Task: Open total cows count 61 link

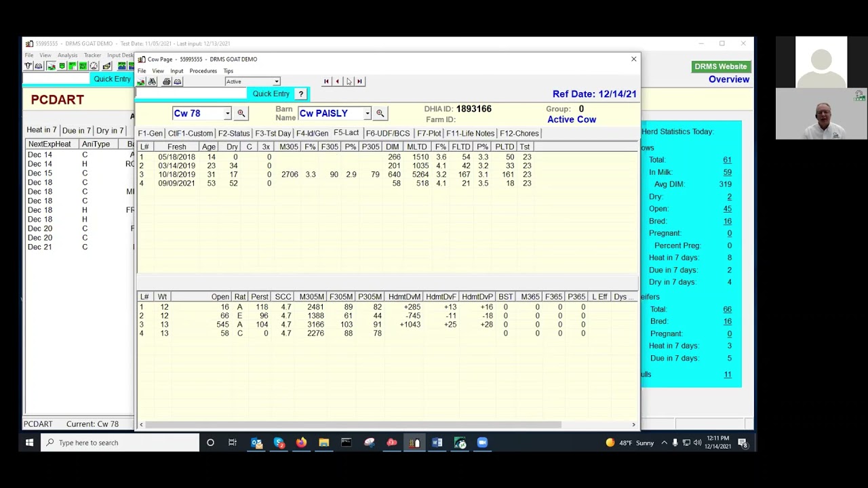Action: pos(727,160)
